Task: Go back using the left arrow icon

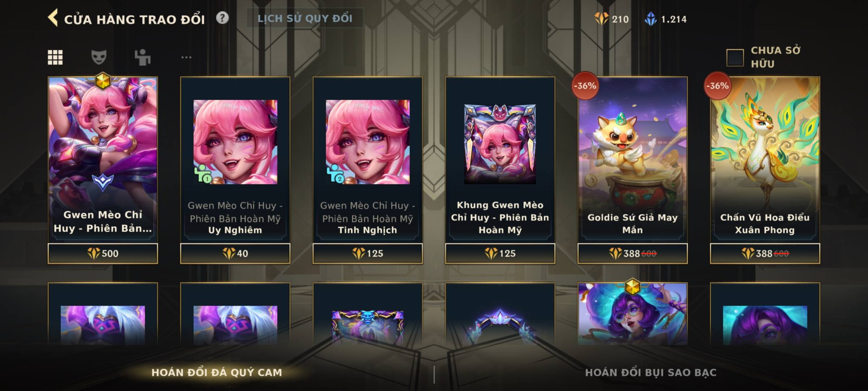Action: [x=53, y=18]
